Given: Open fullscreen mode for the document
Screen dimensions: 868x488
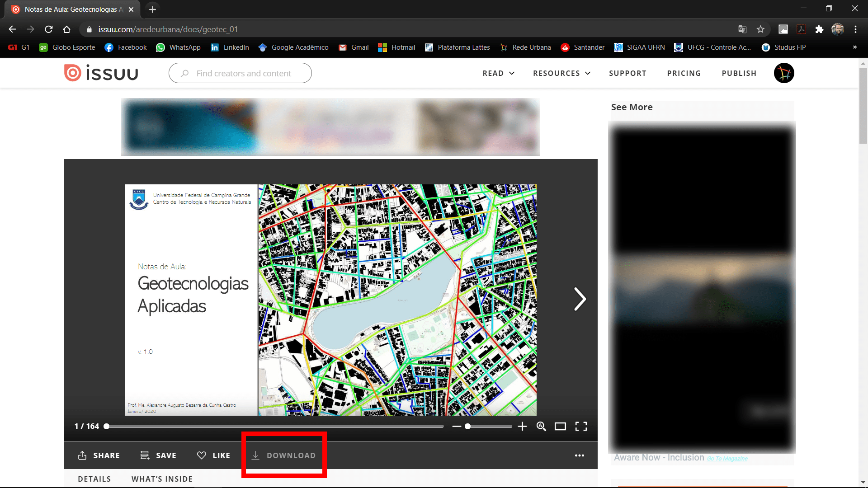Looking at the screenshot, I should 581,426.
